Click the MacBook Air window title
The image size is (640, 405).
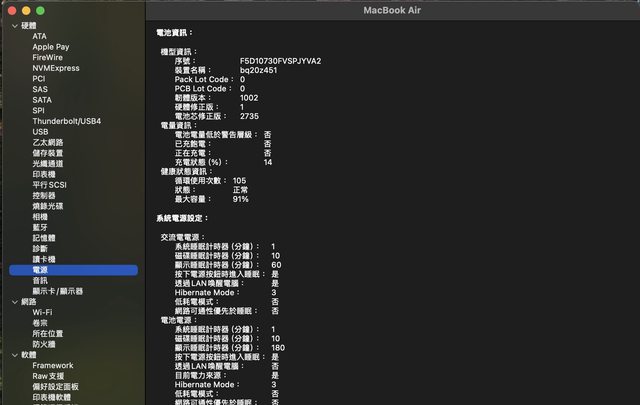tap(394, 9)
